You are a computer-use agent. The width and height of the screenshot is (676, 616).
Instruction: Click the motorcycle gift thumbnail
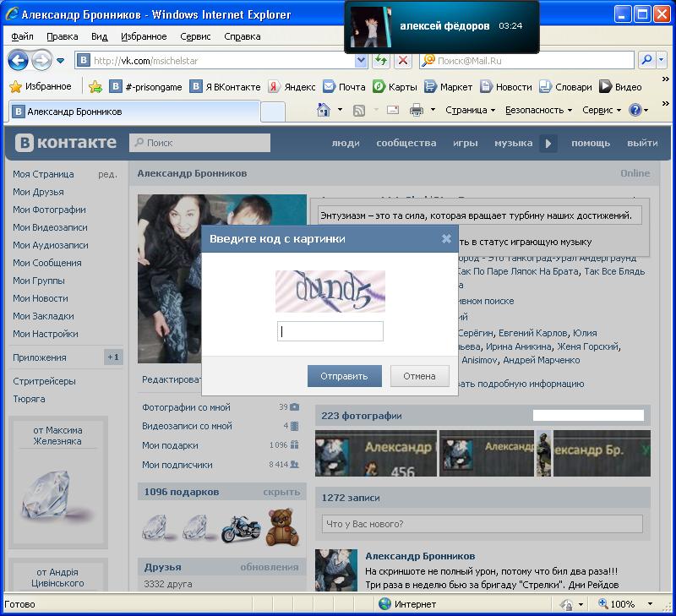click(241, 528)
